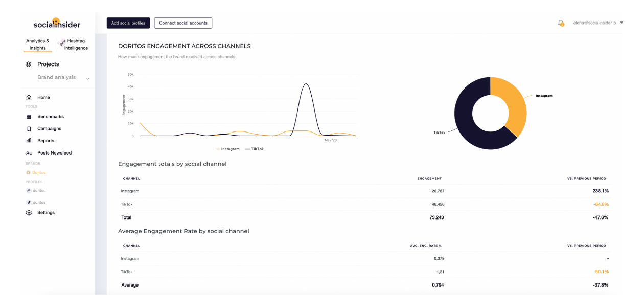The height and width of the screenshot is (307, 644).
Task: Toggle Instagram series in chart legend
Action: coord(227,149)
